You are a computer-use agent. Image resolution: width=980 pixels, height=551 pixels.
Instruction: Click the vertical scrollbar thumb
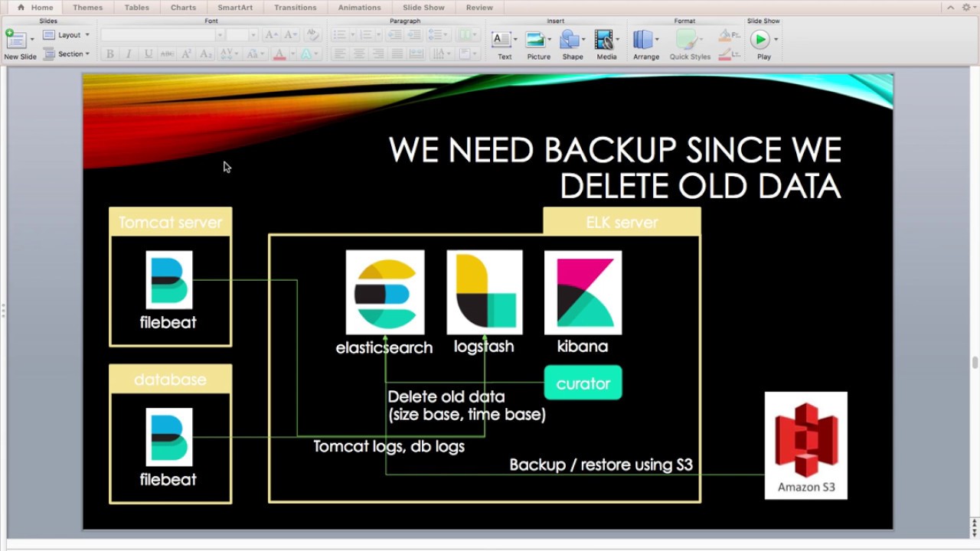coord(975,362)
